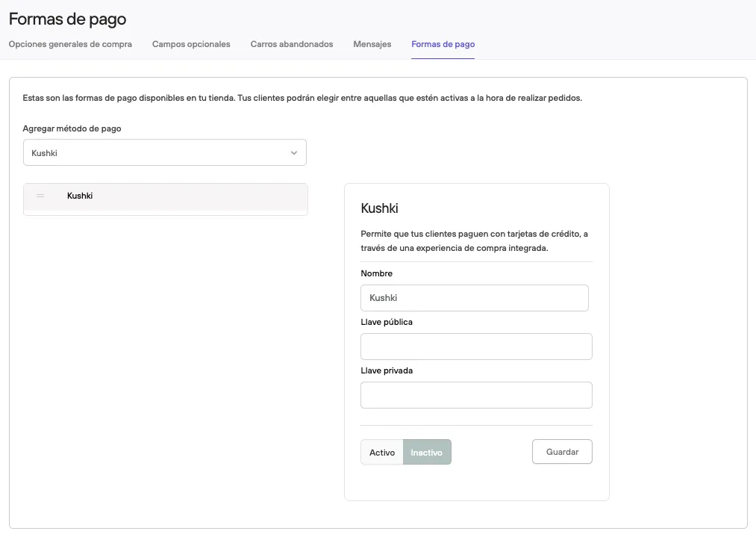Open the Opciones generales de compra tab
This screenshot has width=756, height=537.
pos(70,44)
